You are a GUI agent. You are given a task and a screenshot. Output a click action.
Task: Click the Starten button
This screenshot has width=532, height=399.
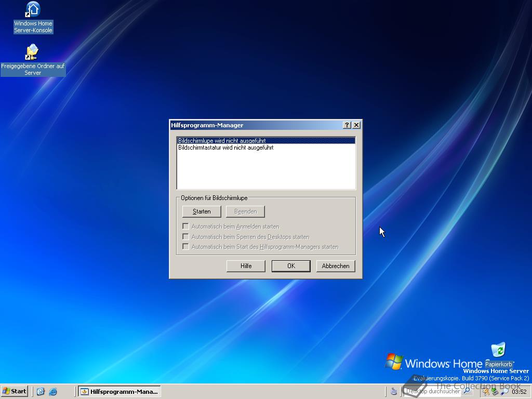click(x=202, y=211)
